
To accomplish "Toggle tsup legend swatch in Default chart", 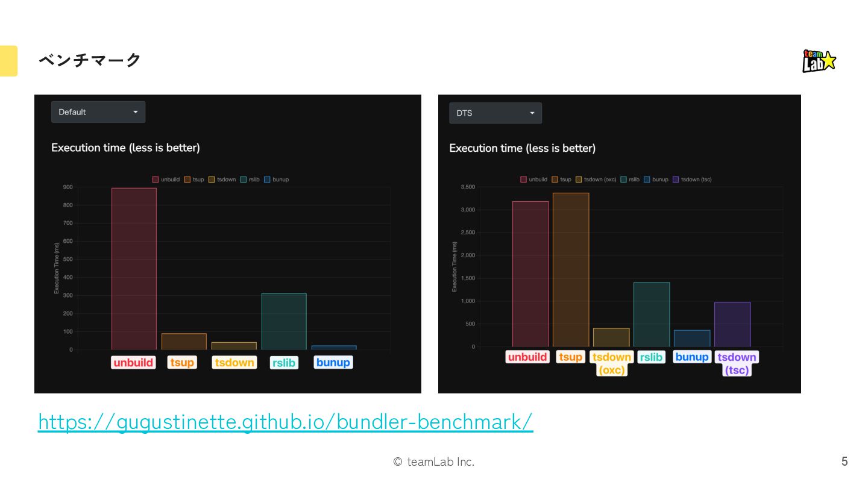I will pyautogui.click(x=187, y=180).
